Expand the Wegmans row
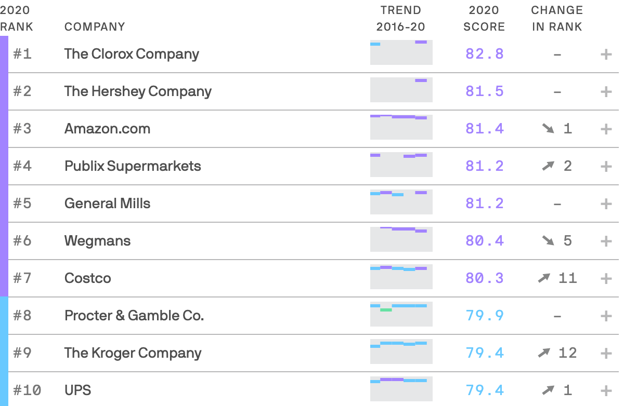The height and width of the screenshot is (406, 624). [x=606, y=241]
